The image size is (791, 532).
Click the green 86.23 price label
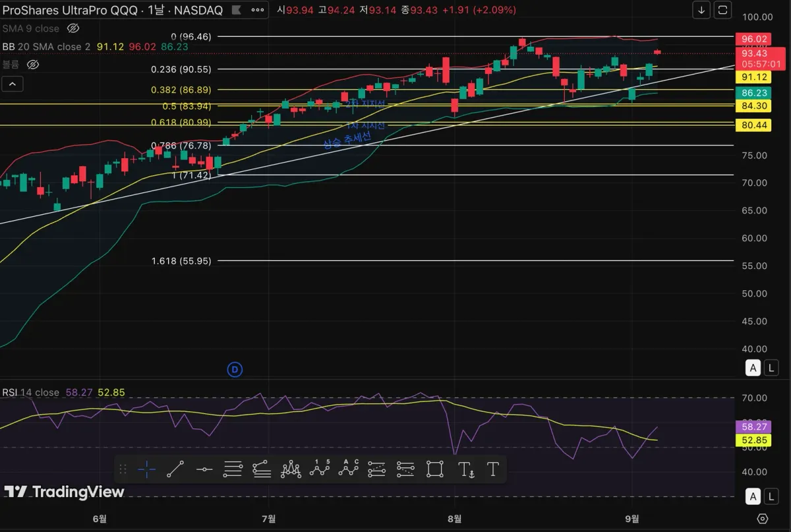point(753,94)
